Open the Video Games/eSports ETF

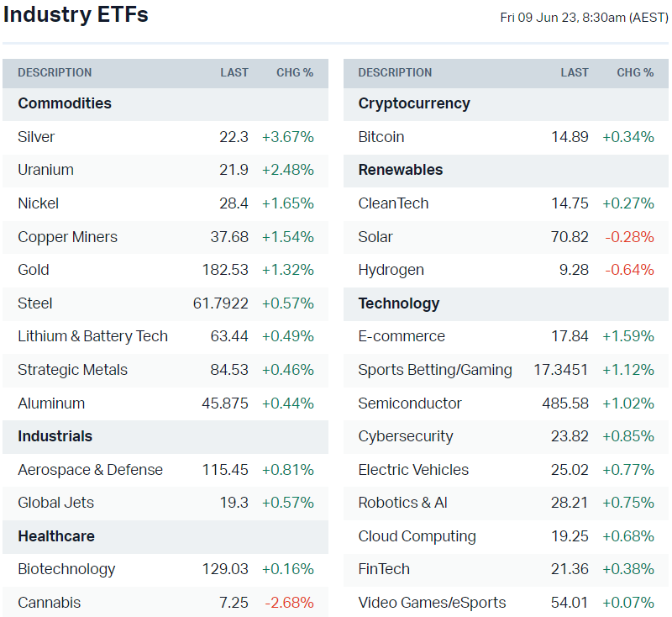(x=432, y=603)
